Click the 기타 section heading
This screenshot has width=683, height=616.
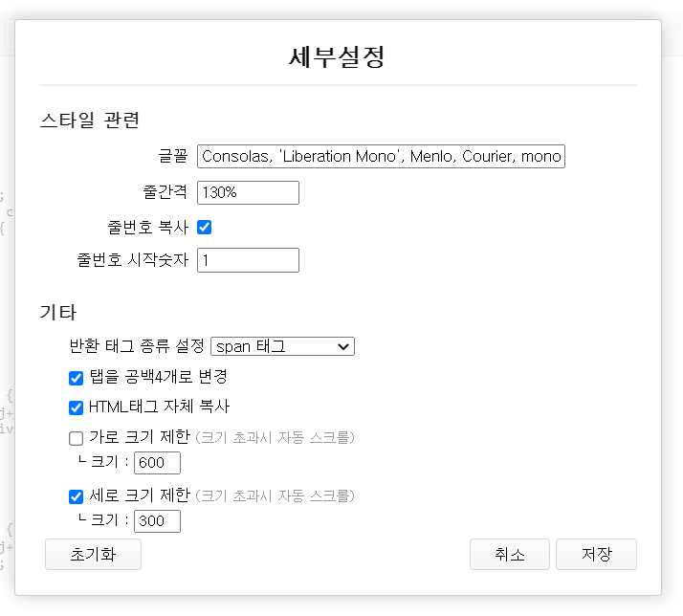coord(58,313)
